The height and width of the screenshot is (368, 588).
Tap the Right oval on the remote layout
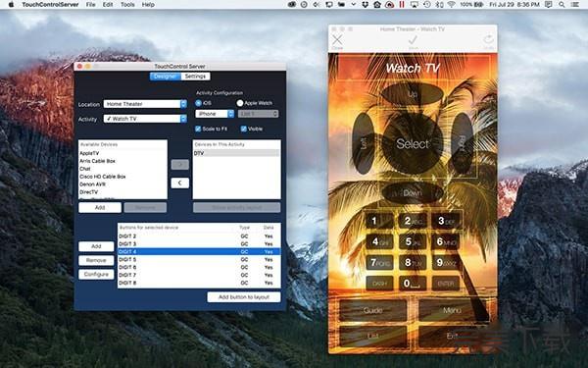click(462, 143)
